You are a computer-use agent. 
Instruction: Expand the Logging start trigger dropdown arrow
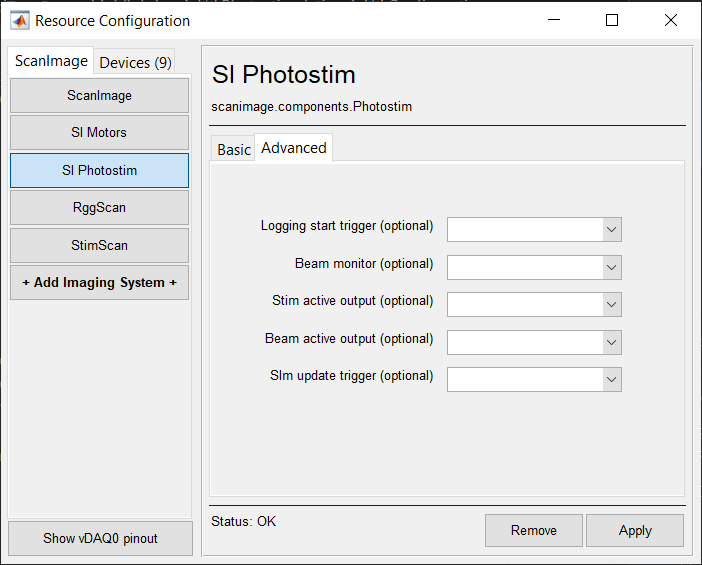click(x=612, y=230)
